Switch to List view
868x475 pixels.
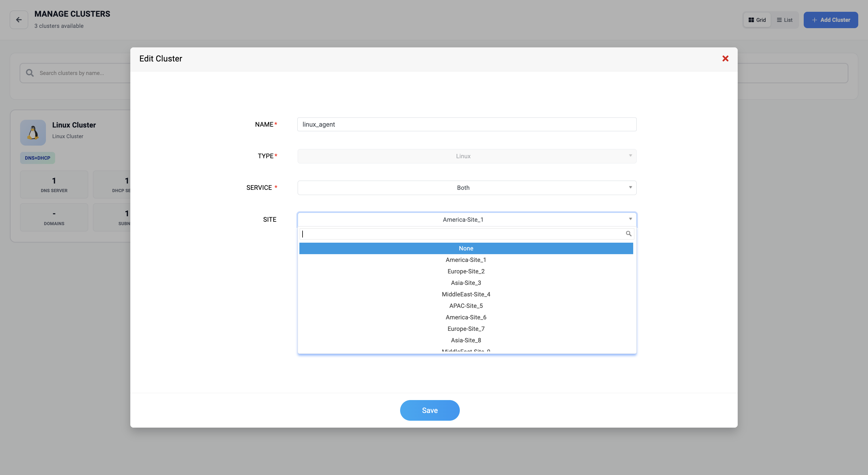784,20
